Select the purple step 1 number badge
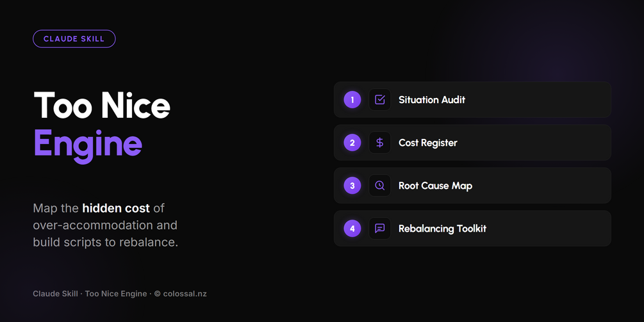Viewport: 644px width, 322px height. click(x=352, y=100)
